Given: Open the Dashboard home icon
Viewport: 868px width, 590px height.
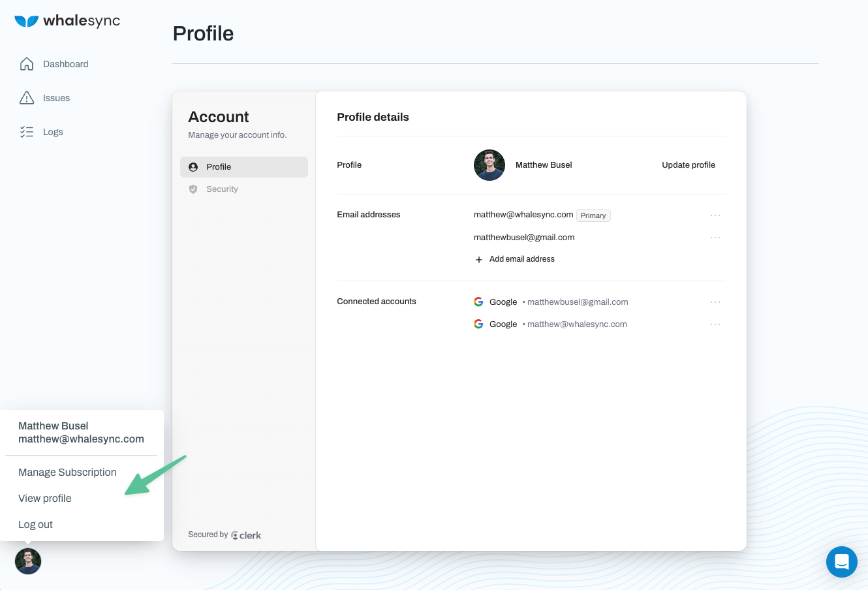Looking at the screenshot, I should (x=27, y=64).
